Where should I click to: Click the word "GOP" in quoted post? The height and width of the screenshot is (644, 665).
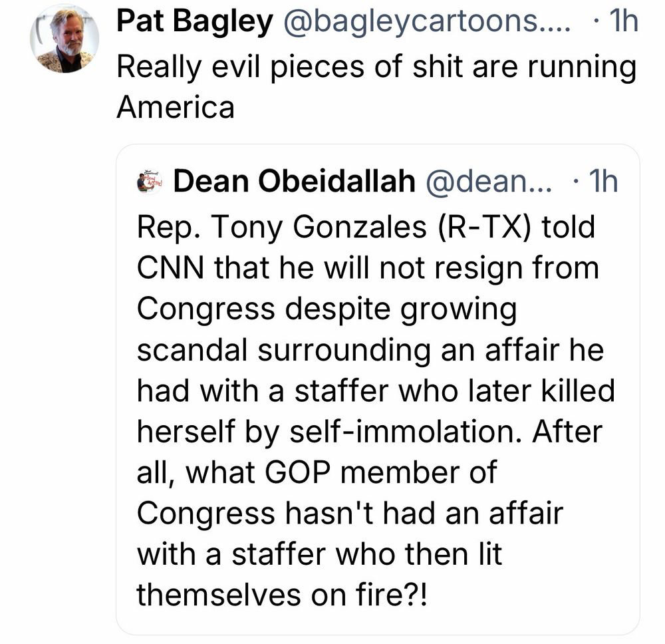tap(299, 472)
